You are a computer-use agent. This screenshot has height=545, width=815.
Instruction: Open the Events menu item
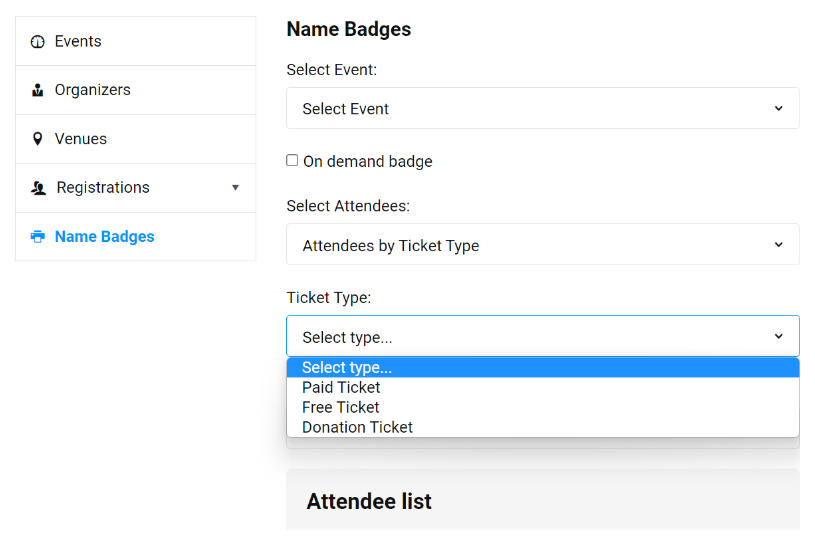coord(136,41)
